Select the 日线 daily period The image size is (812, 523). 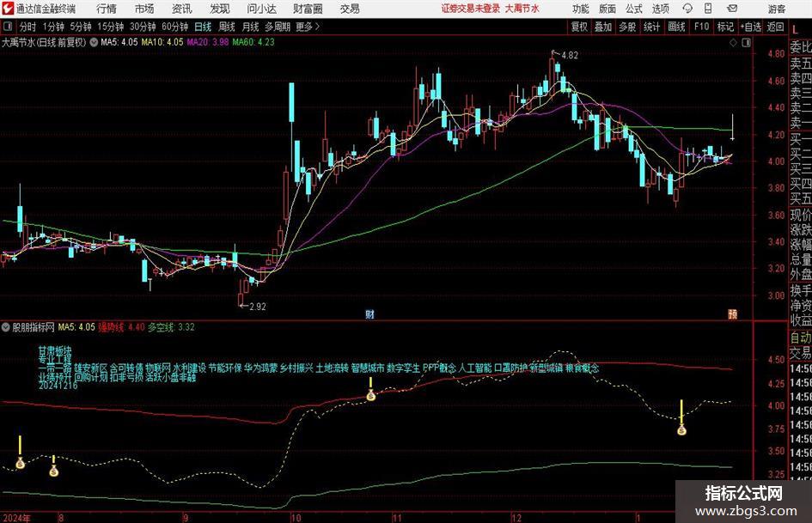coord(203,27)
